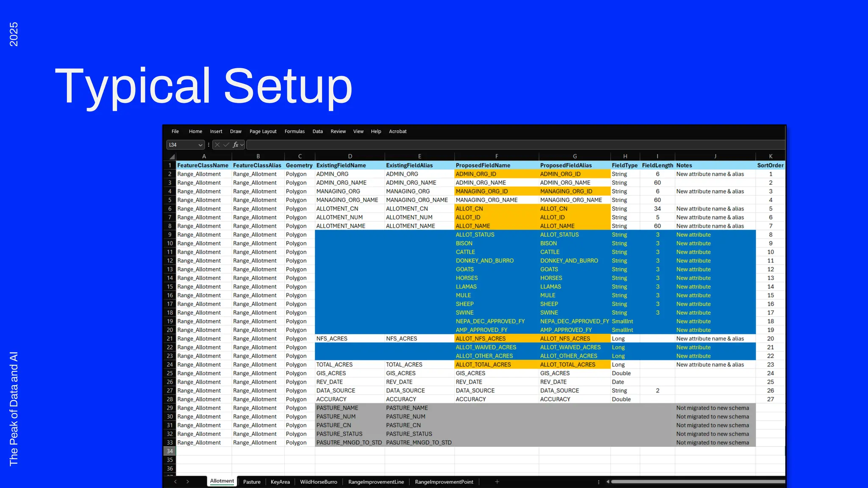Open the Insert ribbon tab

point(216,131)
